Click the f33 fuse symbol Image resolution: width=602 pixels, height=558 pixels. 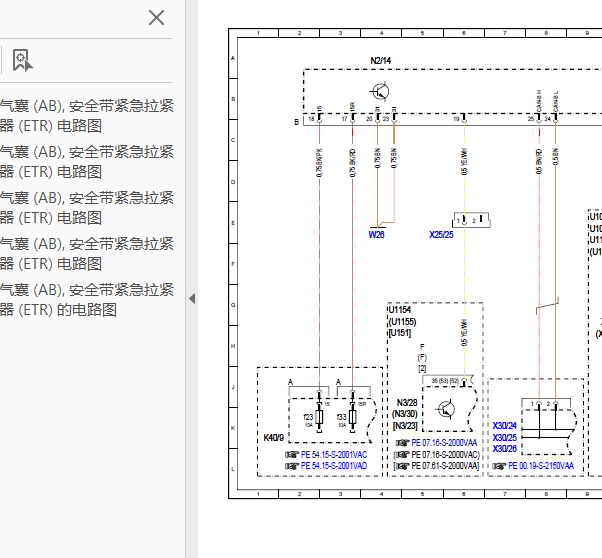tap(352, 417)
